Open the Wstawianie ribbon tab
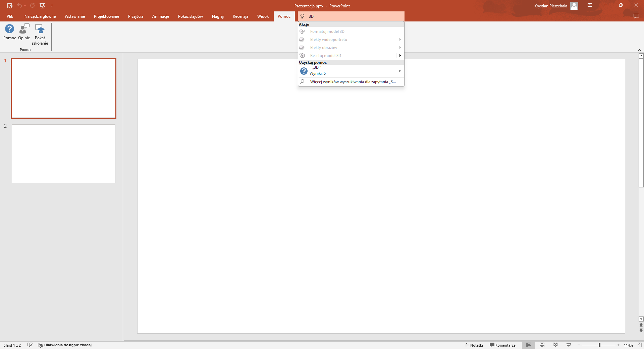This screenshot has height=349, width=644. coord(74,16)
